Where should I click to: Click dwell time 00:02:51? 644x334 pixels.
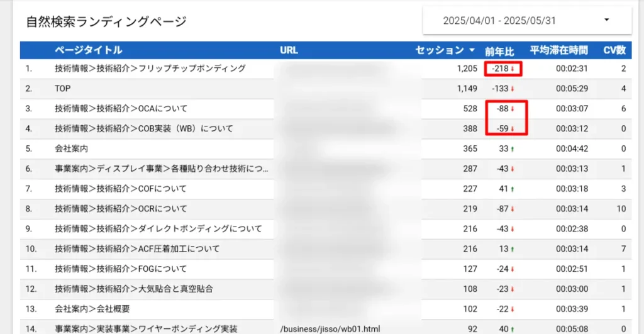572,269
